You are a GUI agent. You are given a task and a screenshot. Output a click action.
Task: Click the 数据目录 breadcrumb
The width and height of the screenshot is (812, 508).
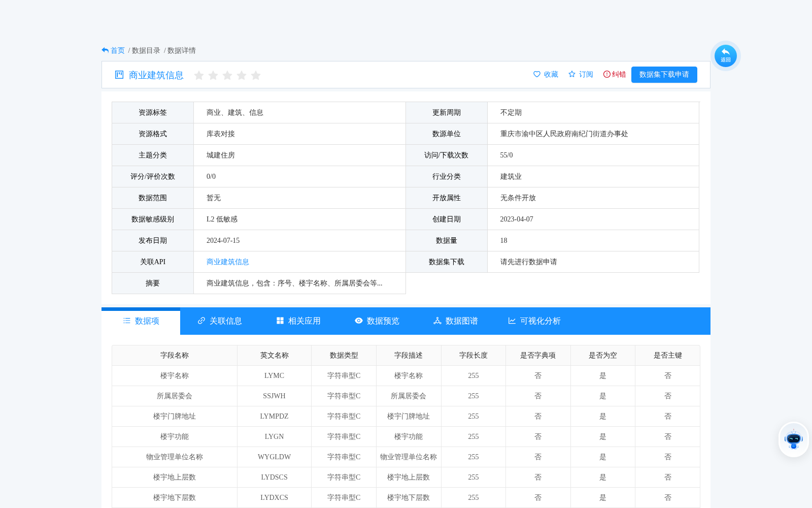point(146,50)
